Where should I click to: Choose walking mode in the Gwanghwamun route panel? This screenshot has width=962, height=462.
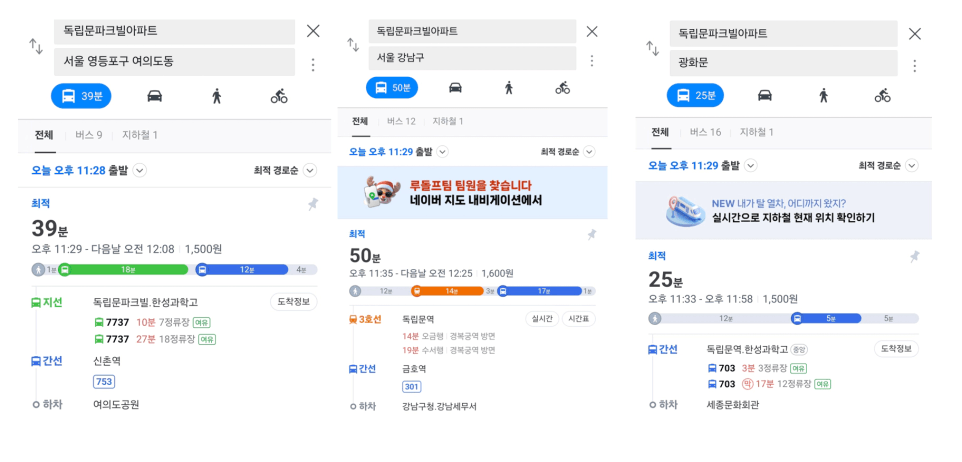(823, 95)
